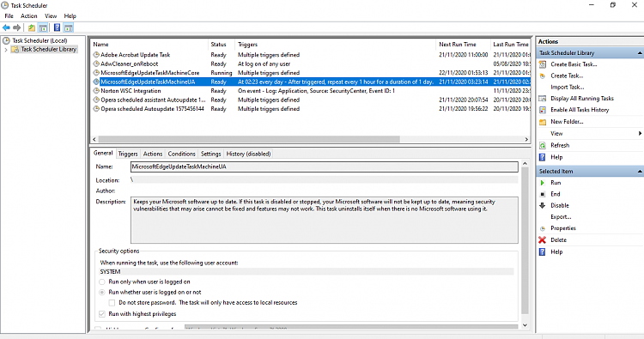Select Opera scheduled Autoupdate 1575456144 task
The image size is (644, 339).
click(x=311, y=109)
